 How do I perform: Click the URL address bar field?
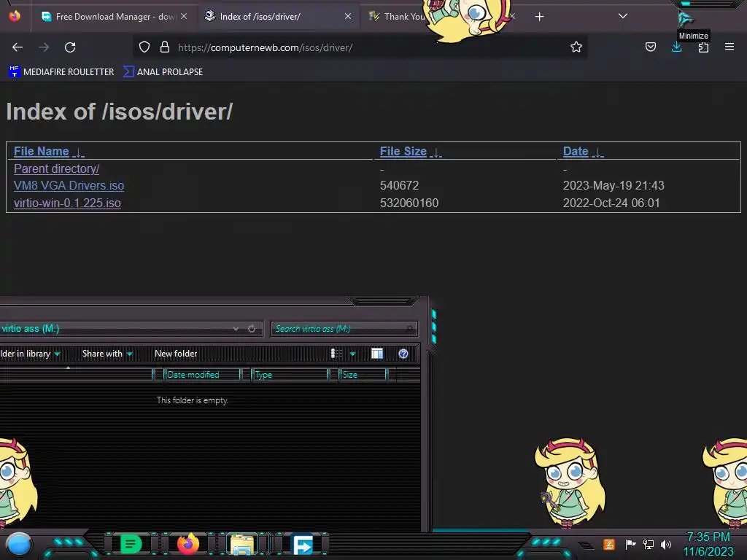pos(362,47)
